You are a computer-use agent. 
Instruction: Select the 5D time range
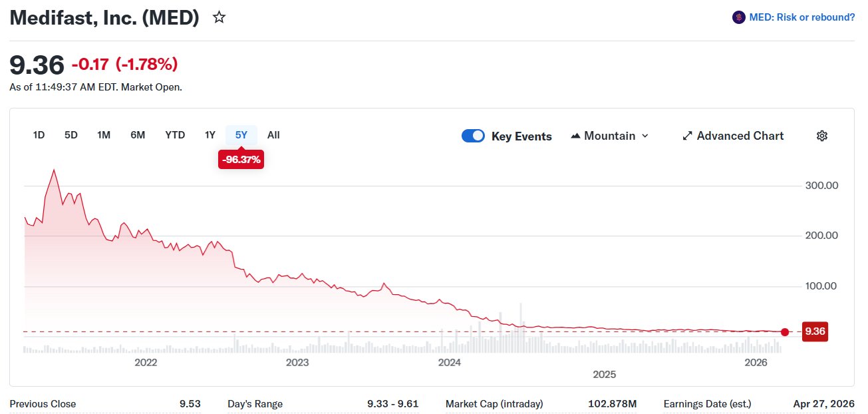[x=71, y=135]
